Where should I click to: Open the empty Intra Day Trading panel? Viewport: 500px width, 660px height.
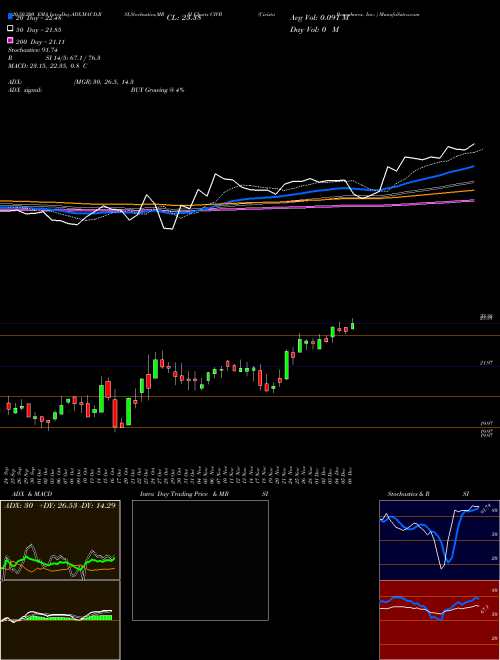click(x=200, y=560)
